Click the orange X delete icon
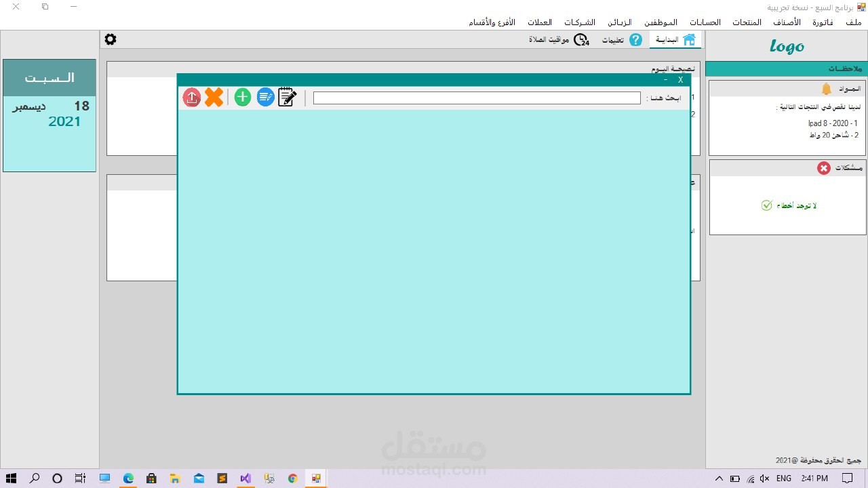Viewport: 868px width, 488px height. (214, 98)
